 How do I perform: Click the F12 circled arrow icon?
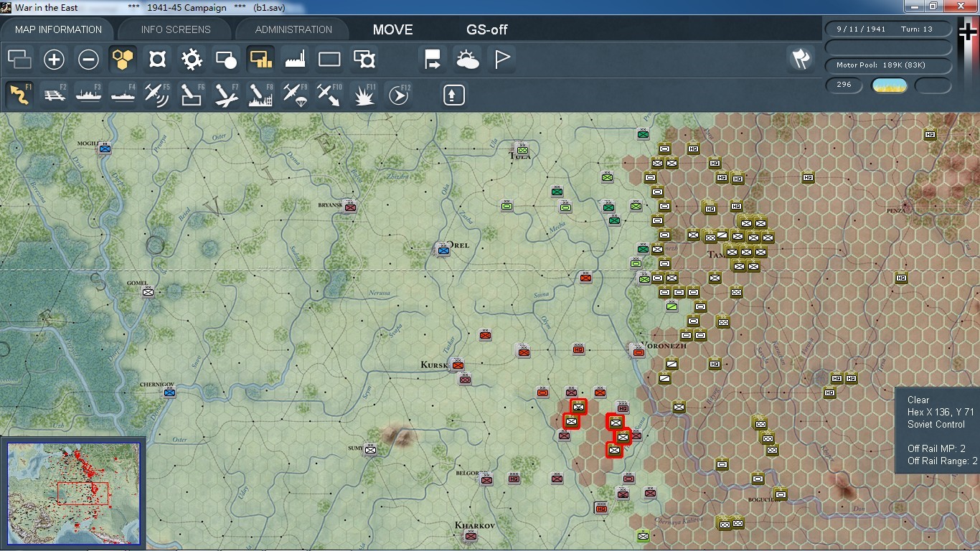pos(399,95)
